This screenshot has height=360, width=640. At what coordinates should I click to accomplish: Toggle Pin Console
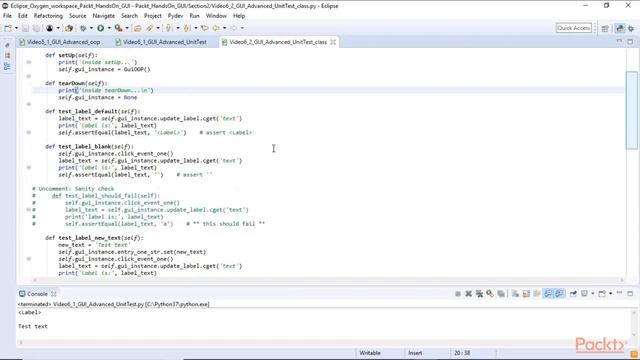(573, 294)
